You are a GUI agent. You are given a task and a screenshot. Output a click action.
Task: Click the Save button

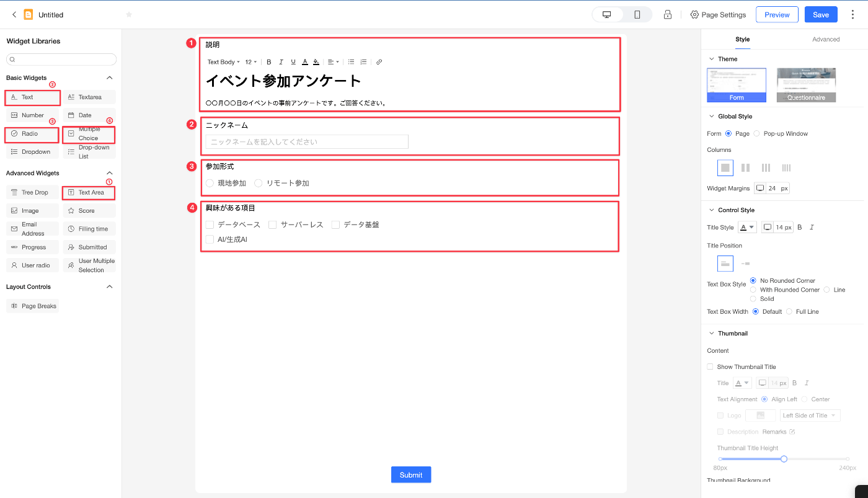[821, 14]
